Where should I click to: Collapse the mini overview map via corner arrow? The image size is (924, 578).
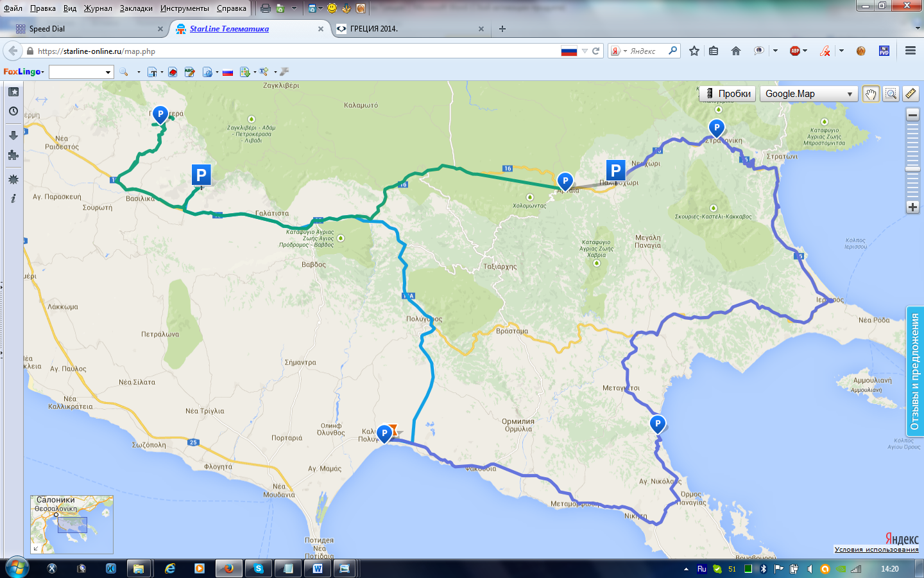pos(36,548)
